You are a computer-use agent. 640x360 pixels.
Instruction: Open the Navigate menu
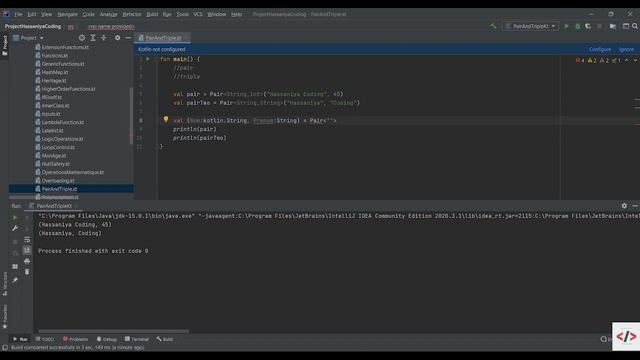pyautogui.click(x=67, y=14)
